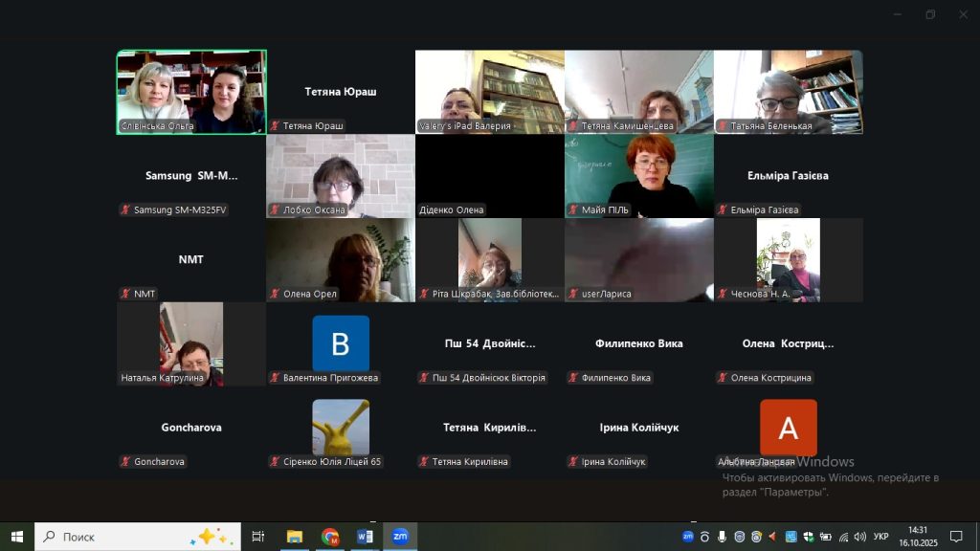980x551 pixels.
Task: Switch the УКР keyboard language indicator
Action: (x=881, y=537)
